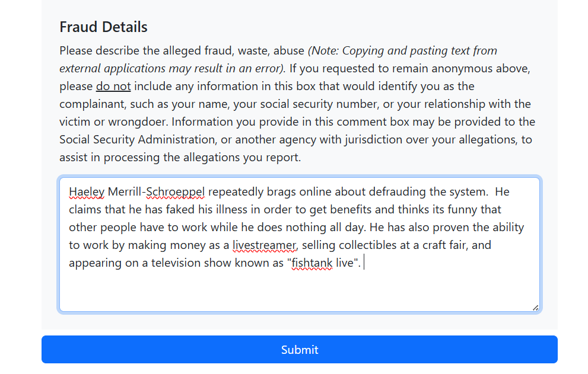Click the underlined word "Schroeppel"
The width and height of the screenshot is (588, 374).
(175, 192)
